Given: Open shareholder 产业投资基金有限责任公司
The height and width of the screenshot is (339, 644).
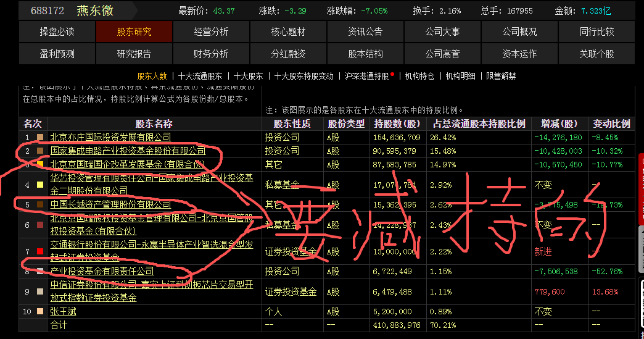Looking at the screenshot, I should coord(102,271).
